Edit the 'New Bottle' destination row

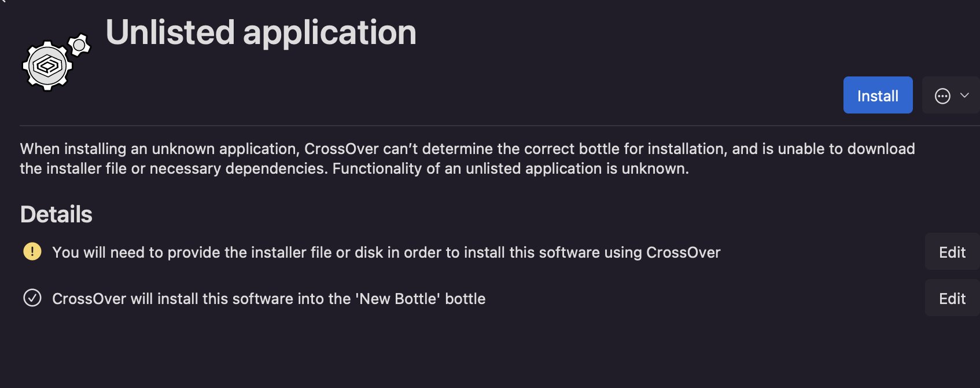click(x=952, y=298)
